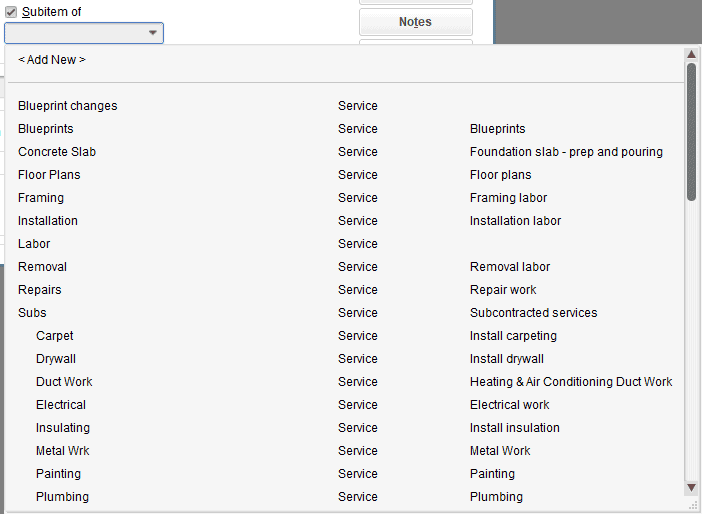Screen dimensions: 702x514
Task: Select the Repairs item
Action: coord(40,290)
